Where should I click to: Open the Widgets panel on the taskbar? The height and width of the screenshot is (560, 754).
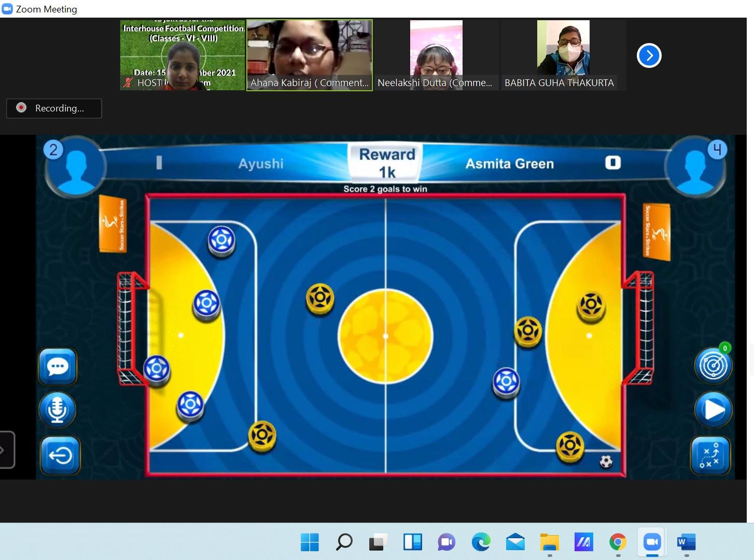(x=413, y=542)
